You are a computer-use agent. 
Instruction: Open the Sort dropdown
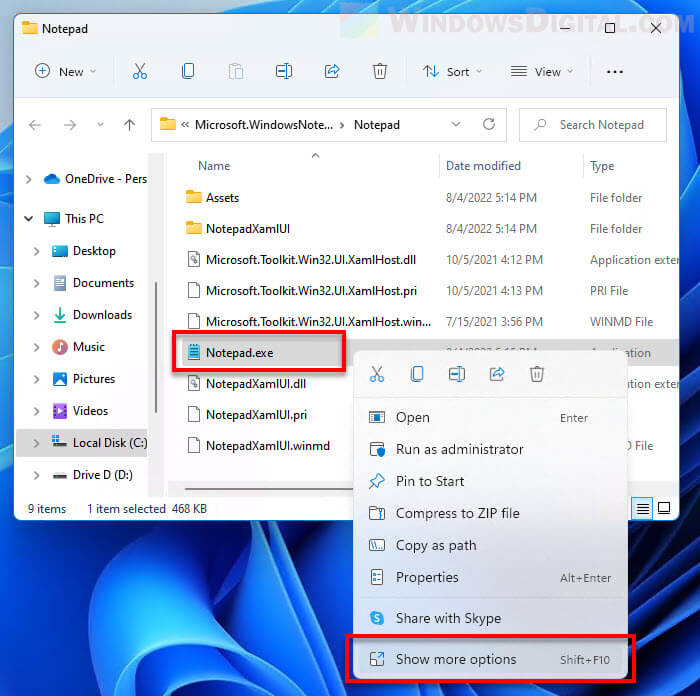coord(453,71)
